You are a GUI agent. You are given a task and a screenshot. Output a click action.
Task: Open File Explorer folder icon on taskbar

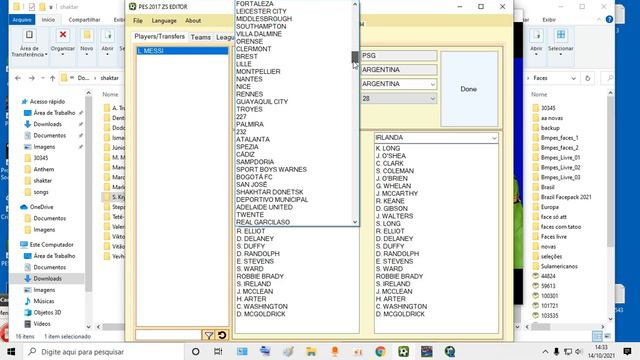311,351
